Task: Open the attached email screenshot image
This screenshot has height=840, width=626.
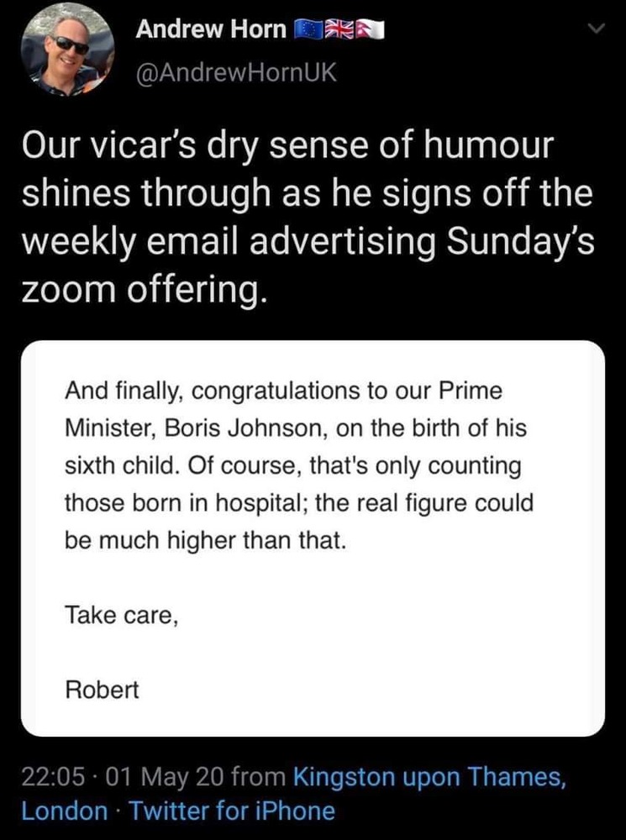Action: [313, 538]
